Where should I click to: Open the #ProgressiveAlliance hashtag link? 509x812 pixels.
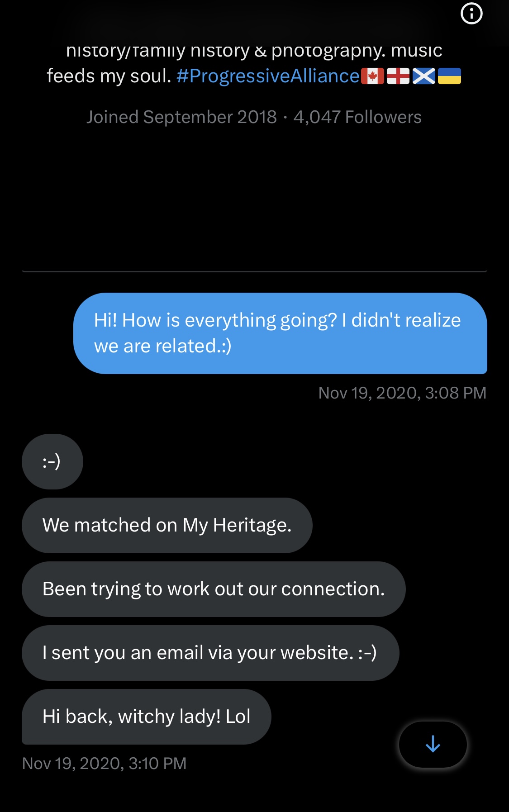(x=268, y=76)
